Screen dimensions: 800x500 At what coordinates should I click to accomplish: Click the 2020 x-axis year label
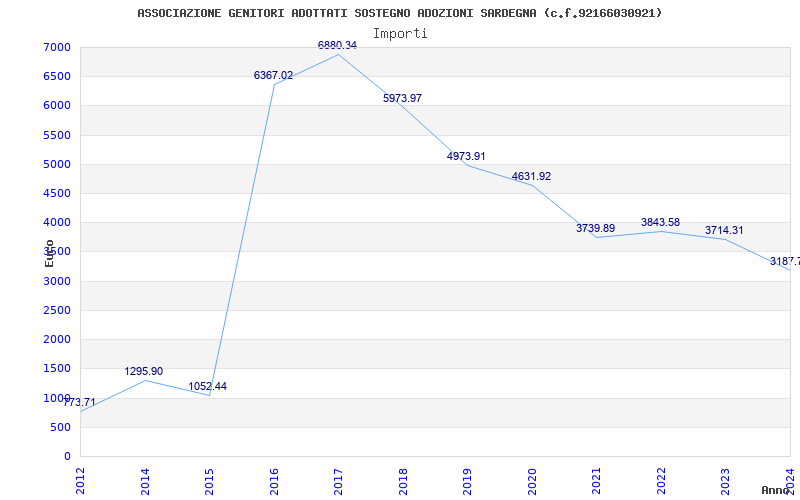[532, 481]
